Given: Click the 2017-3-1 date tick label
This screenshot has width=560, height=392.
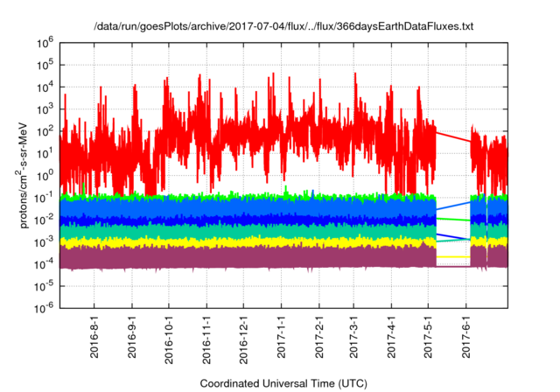Looking at the screenshot, I should [353, 339].
